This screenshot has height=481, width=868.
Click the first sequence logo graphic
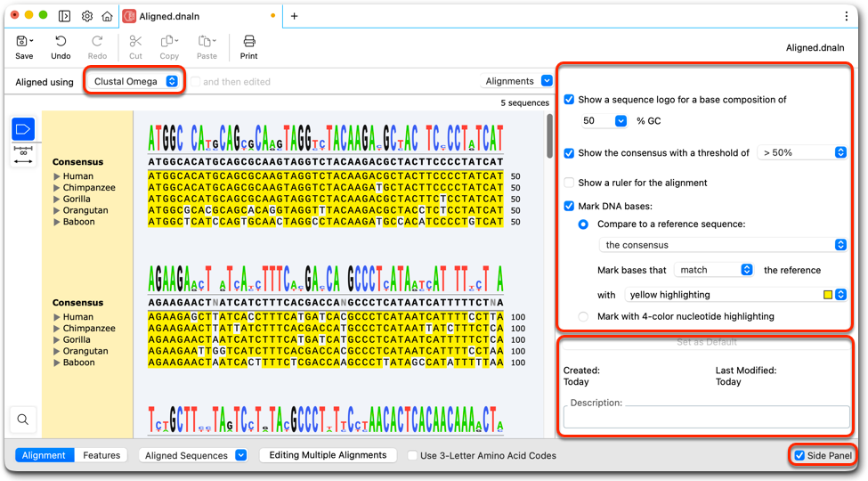point(326,138)
